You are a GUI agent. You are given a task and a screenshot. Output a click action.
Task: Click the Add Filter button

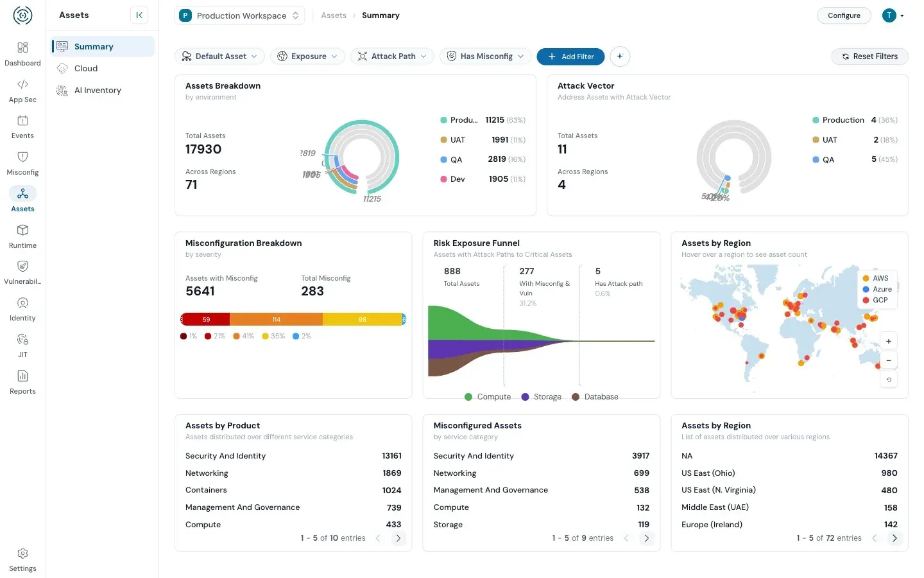coord(570,57)
